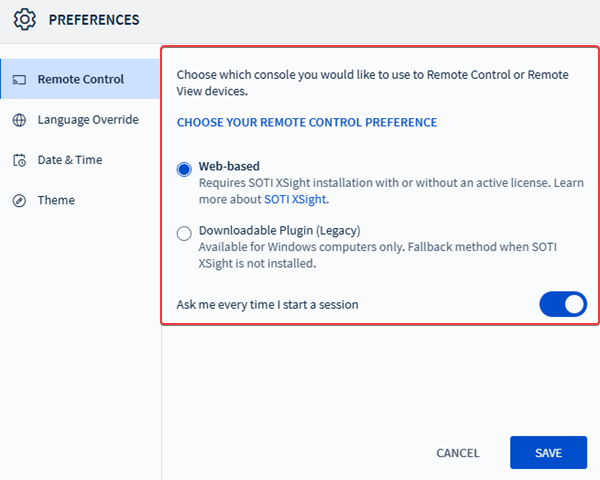Save the preferences with SAVE
Viewport: 600px width, 480px height.
(x=548, y=453)
